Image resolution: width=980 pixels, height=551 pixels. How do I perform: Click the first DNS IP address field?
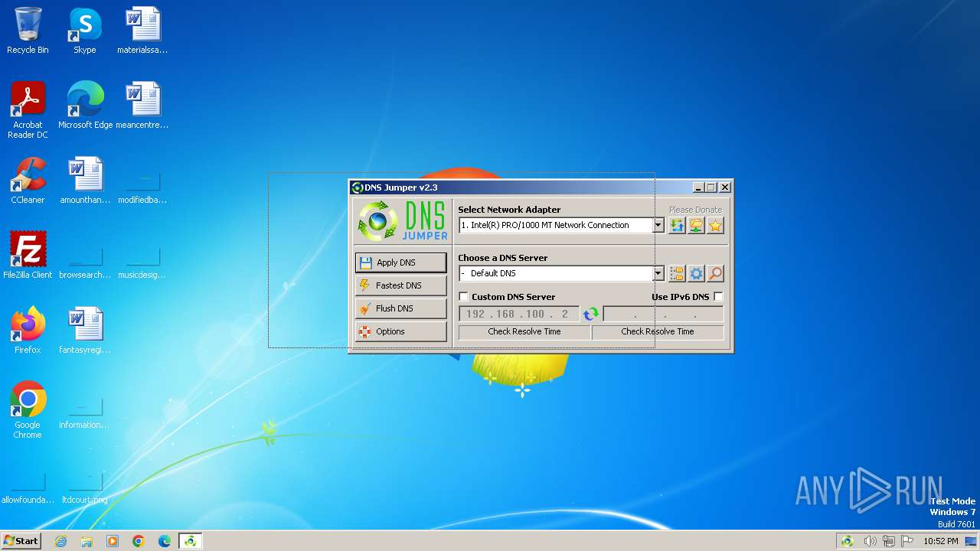(519, 314)
